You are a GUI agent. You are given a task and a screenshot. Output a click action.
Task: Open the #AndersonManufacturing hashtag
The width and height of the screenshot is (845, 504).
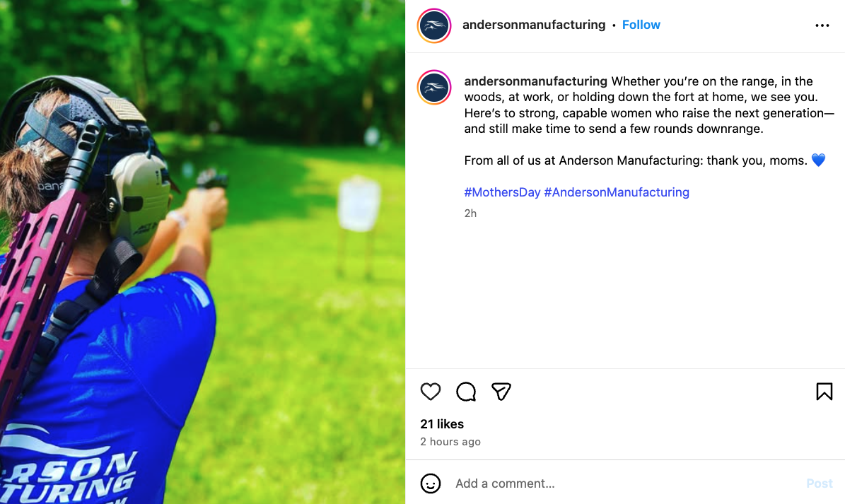pyautogui.click(x=617, y=192)
